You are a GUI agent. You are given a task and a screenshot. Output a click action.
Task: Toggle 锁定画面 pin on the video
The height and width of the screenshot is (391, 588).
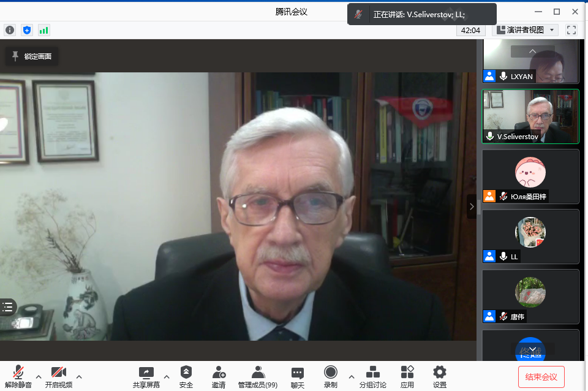(x=32, y=56)
